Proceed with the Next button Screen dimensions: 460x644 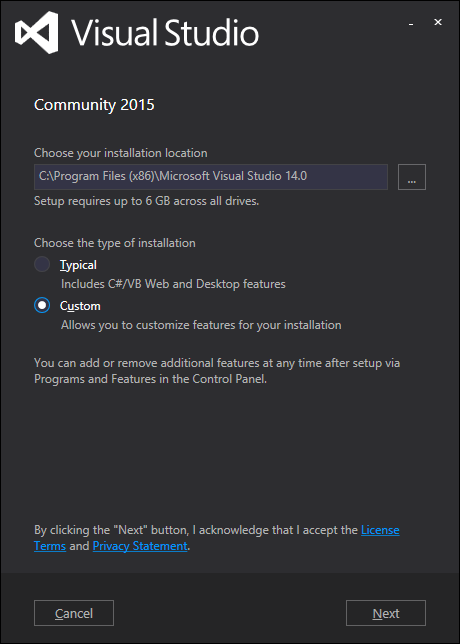[x=386, y=613]
